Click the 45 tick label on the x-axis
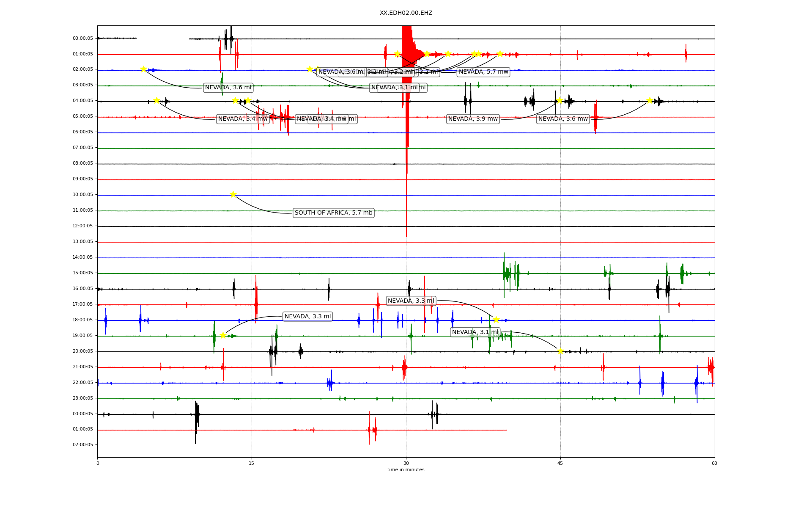The image size is (812, 508). [x=560, y=463]
